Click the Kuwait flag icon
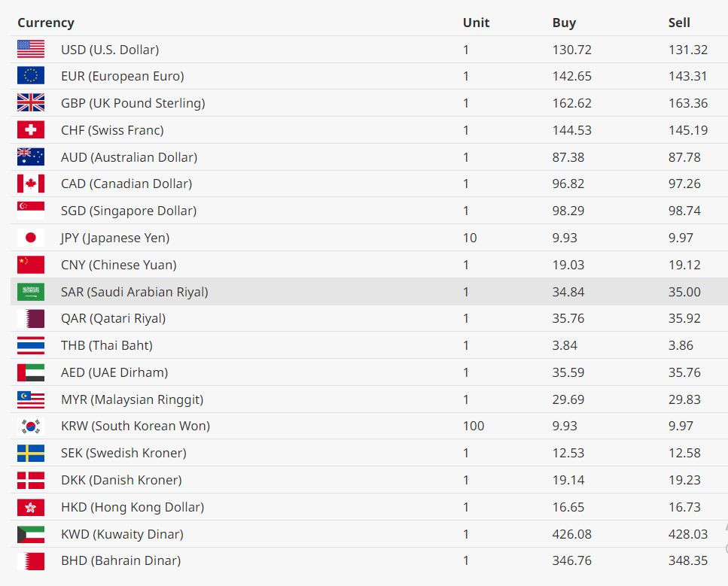The image size is (728, 586). 31,535
